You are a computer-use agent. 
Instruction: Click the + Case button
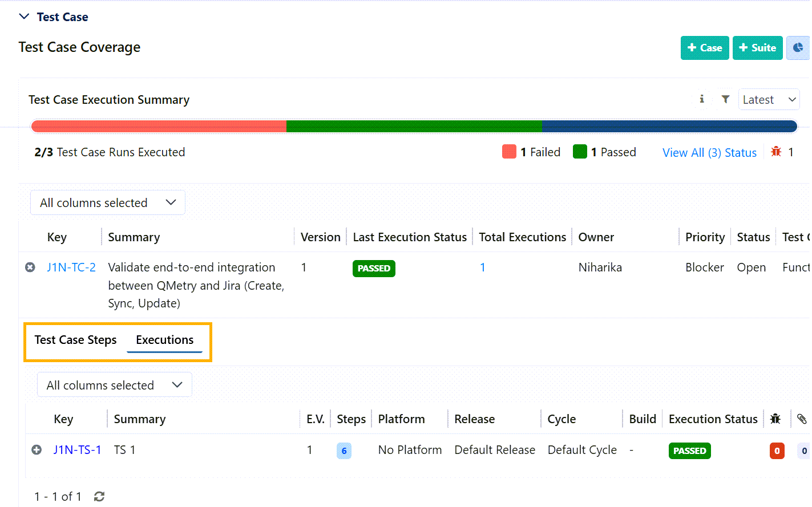coord(705,48)
